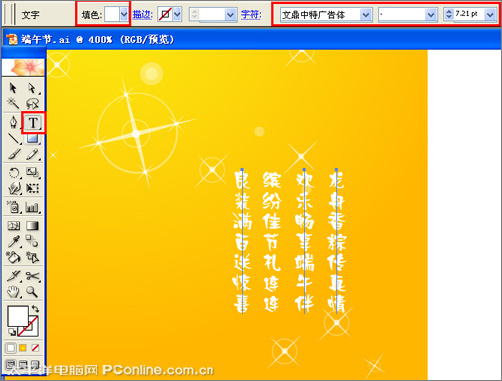Viewport: 502px width, 381px height.
Task: Select the Gradient tool
Action: click(x=32, y=226)
